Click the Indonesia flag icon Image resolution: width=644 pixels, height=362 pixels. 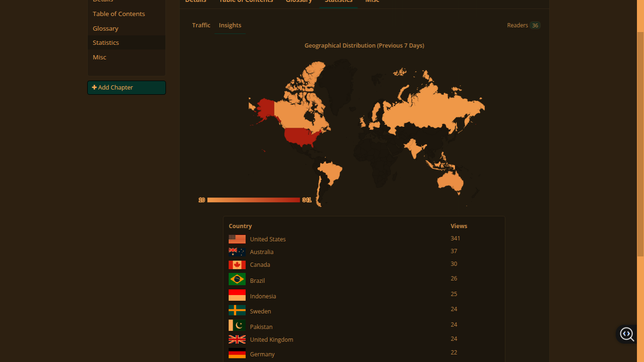tap(237, 295)
